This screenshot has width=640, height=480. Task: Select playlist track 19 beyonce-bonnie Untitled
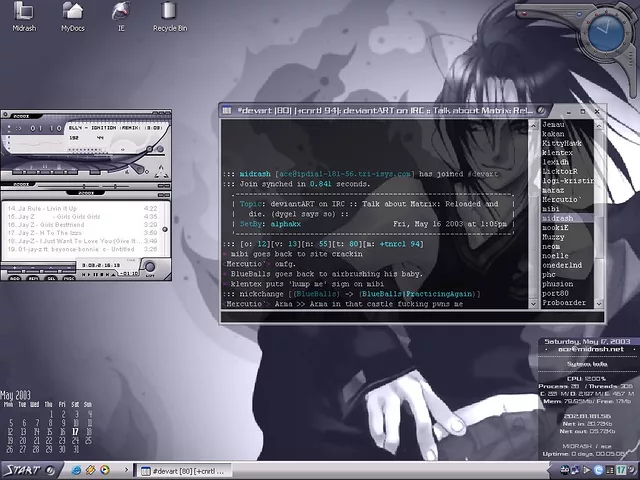point(82,249)
